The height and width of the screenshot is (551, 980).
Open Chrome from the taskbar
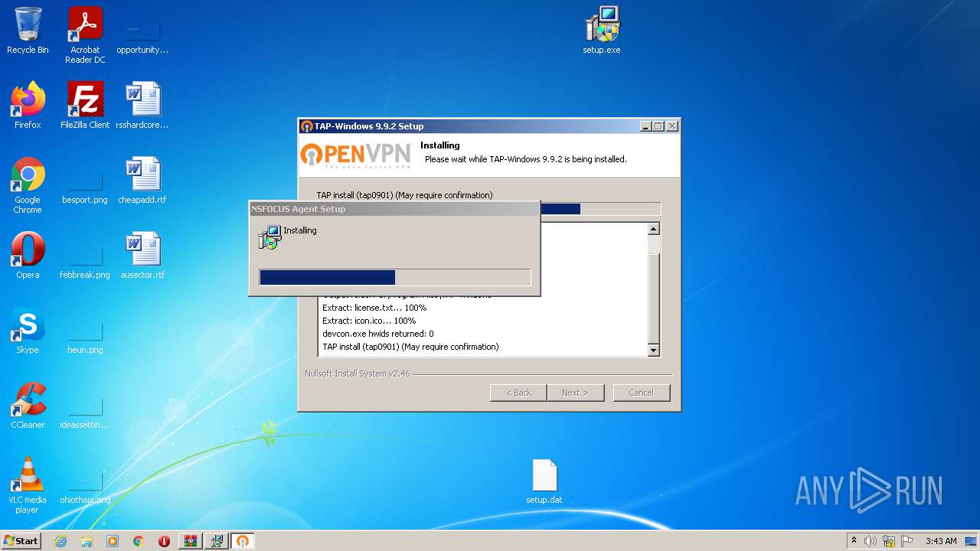click(139, 541)
